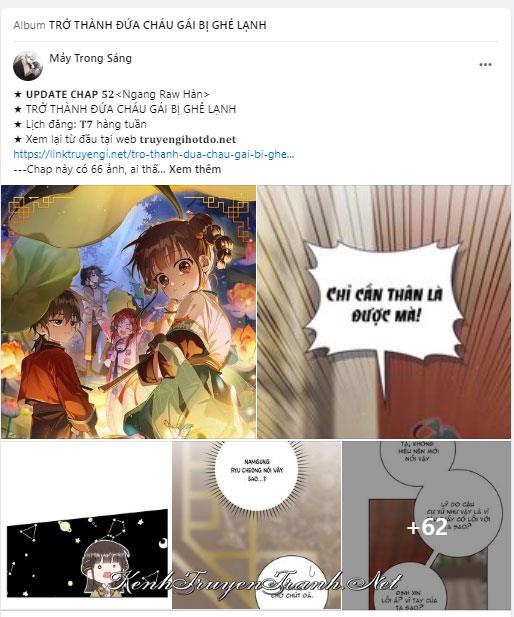Image resolution: width=514 pixels, height=617 pixels.
Task: Open album title TRỞ THÀNH ĐỨA CHÁU GÁI BỊ GHẺ LẠNH
Action: [157, 25]
